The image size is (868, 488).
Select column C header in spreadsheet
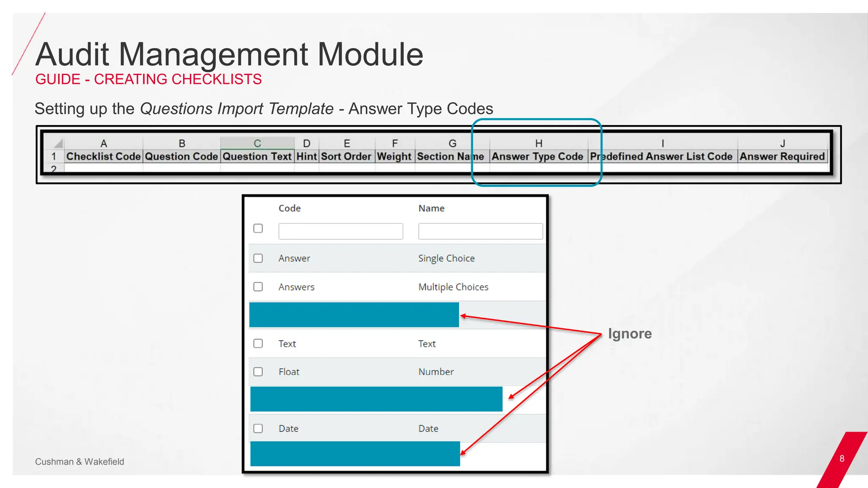pyautogui.click(x=257, y=143)
